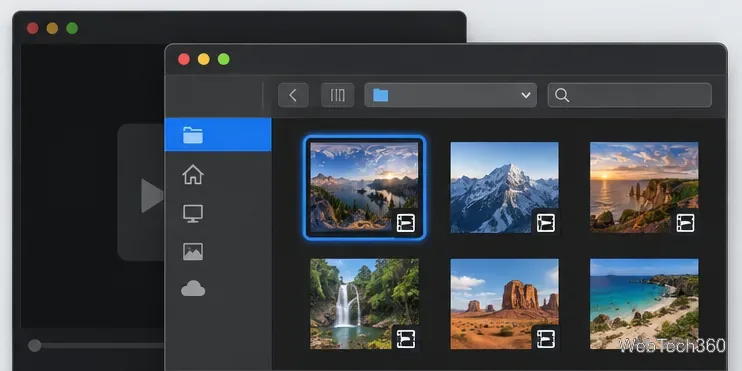
Task: Close the background player window with the red button
Action: (33, 28)
